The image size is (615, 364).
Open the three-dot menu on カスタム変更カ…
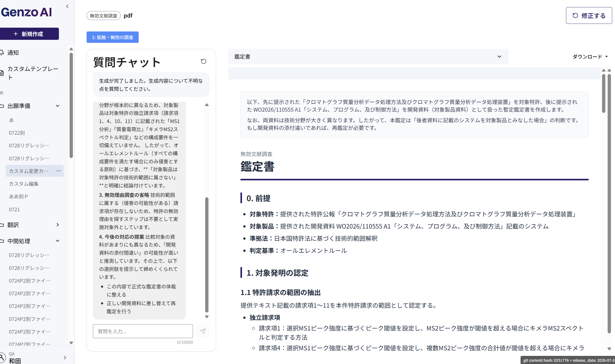tap(58, 171)
